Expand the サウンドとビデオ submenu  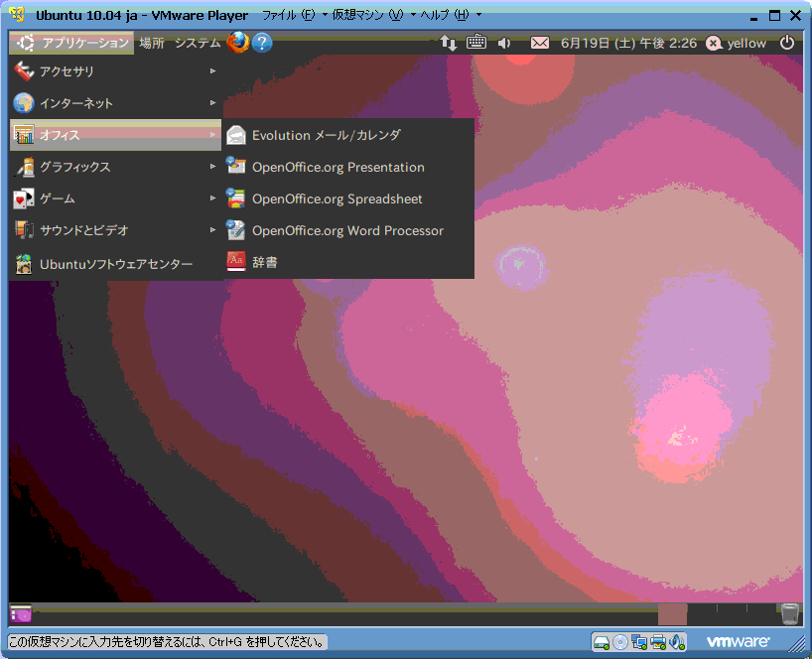(116, 230)
